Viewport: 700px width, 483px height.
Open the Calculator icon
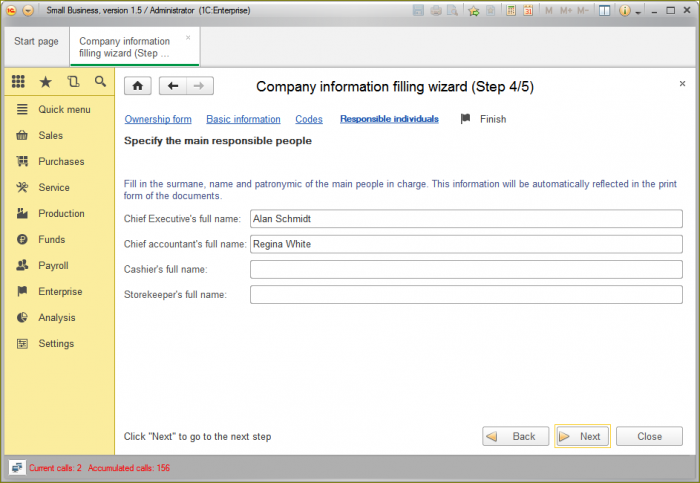pyautogui.click(x=511, y=11)
